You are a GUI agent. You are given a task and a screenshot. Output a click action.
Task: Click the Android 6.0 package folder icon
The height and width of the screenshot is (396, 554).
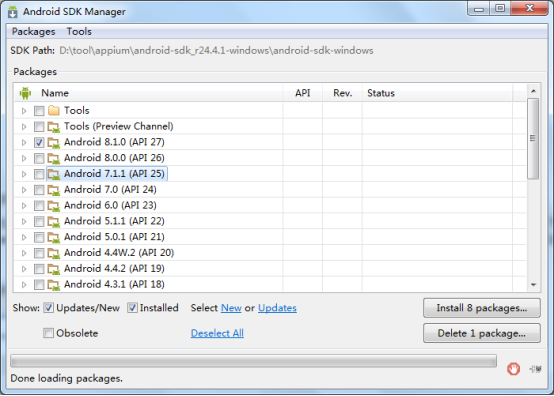[x=54, y=206]
